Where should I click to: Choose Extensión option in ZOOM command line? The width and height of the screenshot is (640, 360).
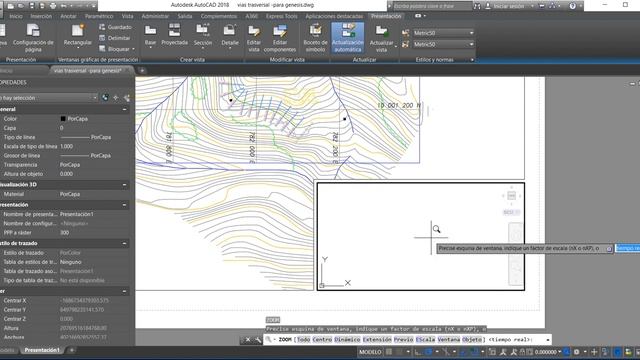coord(377,340)
